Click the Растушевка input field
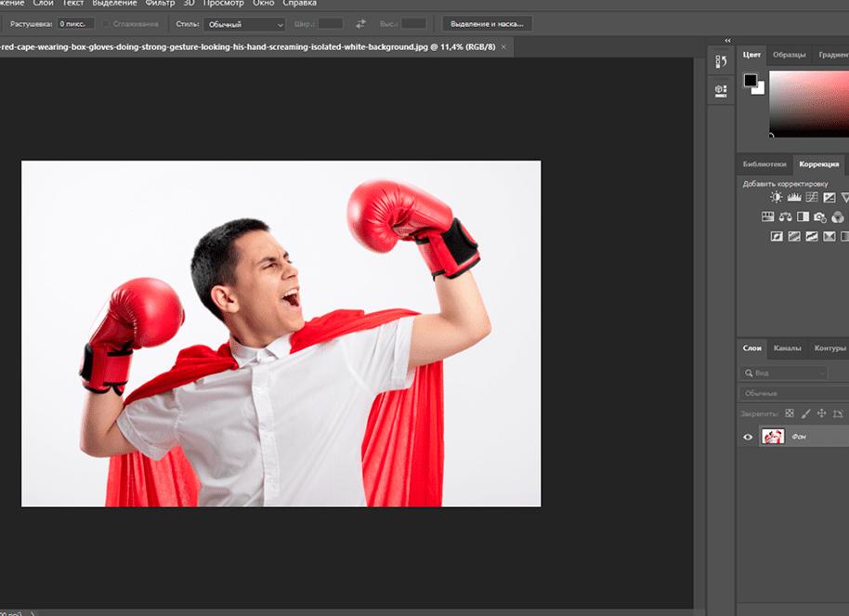The width and height of the screenshot is (849, 616). click(75, 24)
